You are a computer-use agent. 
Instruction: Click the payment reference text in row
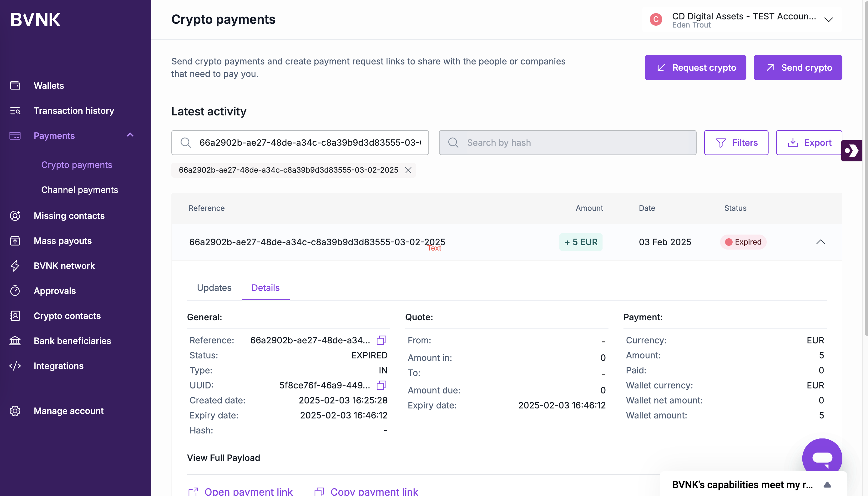point(317,242)
